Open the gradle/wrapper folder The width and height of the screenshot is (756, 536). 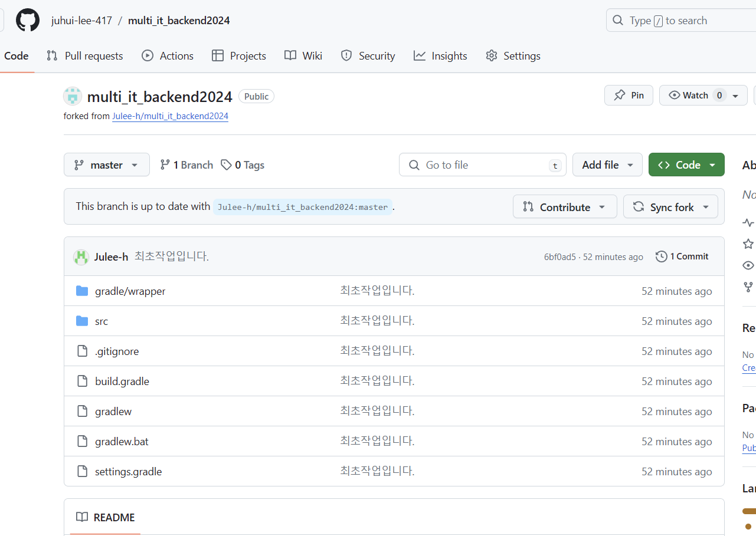[x=130, y=291]
